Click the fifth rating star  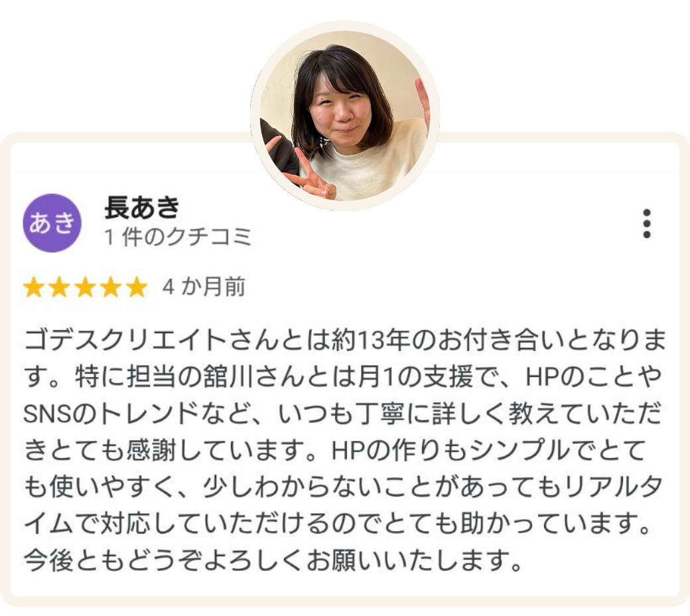(137, 287)
